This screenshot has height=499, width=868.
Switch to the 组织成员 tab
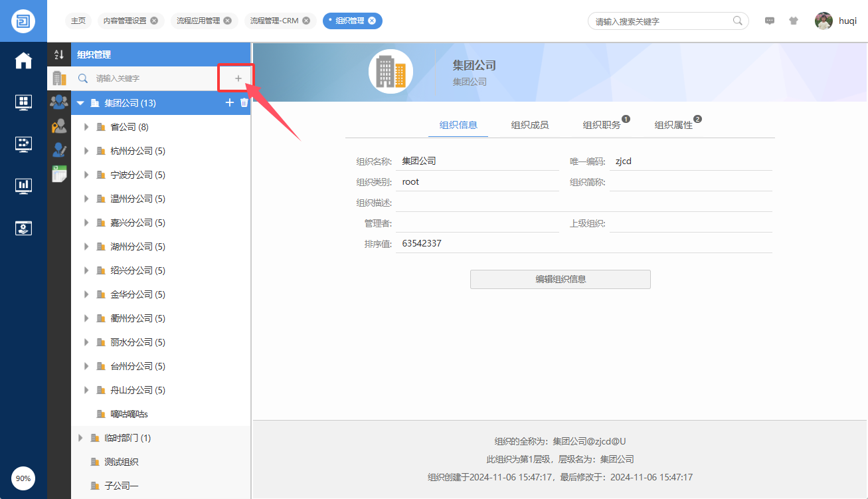(529, 125)
